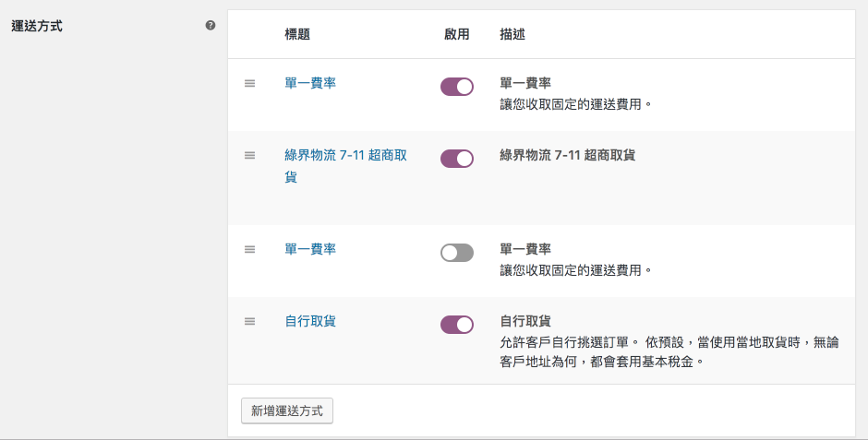Disable the active 單一費率 shipping toggle
This screenshot has width=868, height=440.
457,87
